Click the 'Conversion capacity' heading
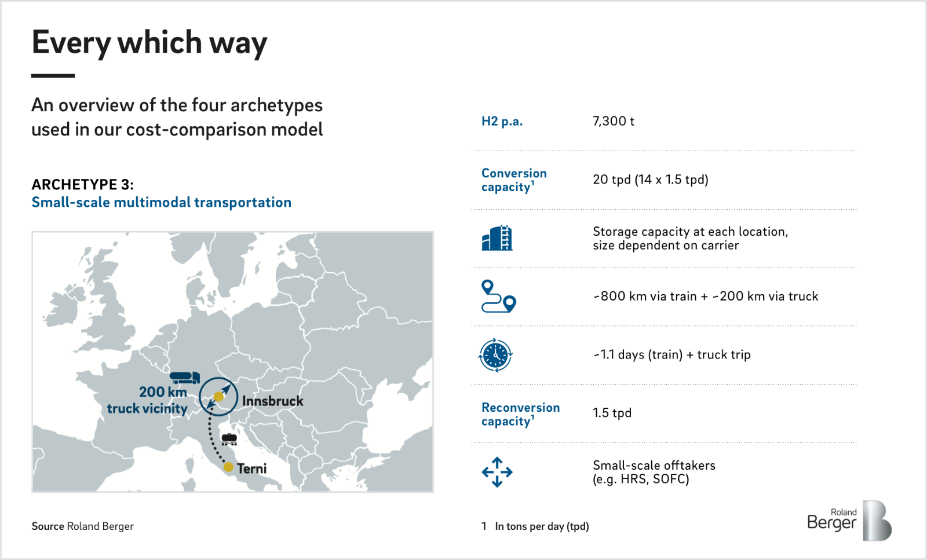Viewport: 927px width, 560px height. (x=514, y=180)
